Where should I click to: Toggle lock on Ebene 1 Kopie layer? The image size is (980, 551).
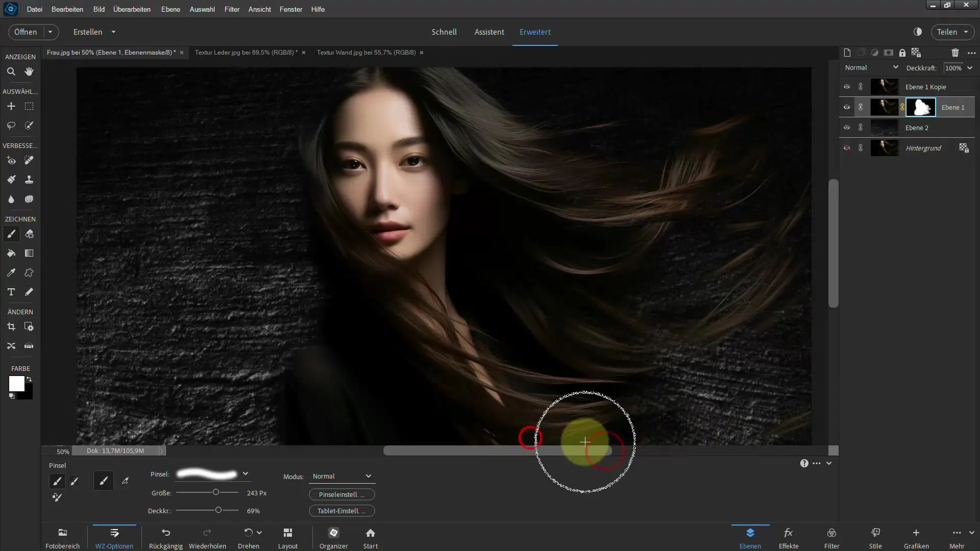(x=861, y=87)
